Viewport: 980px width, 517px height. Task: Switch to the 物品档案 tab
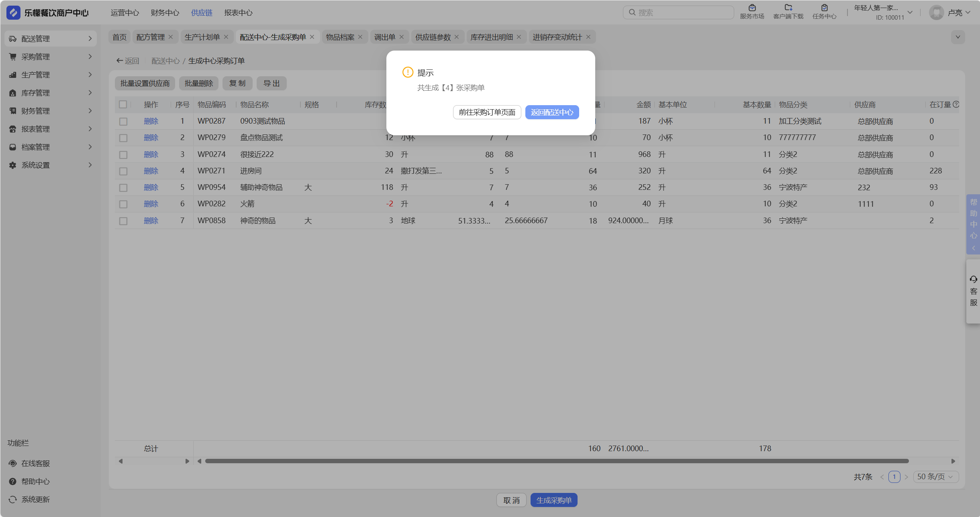pyautogui.click(x=340, y=37)
